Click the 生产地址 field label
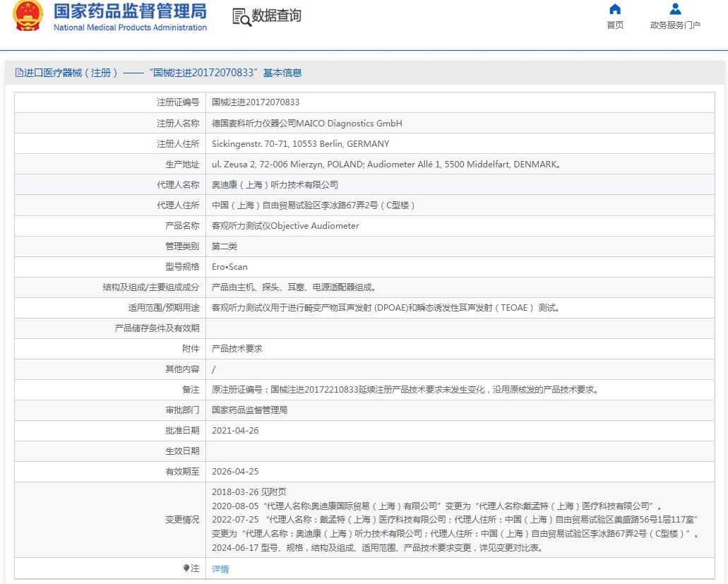 coord(182,165)
